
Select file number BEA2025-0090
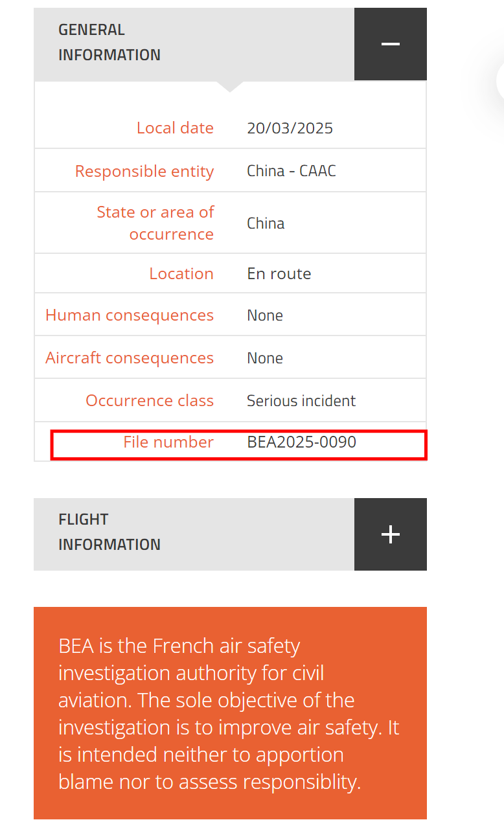click(302, 442)
